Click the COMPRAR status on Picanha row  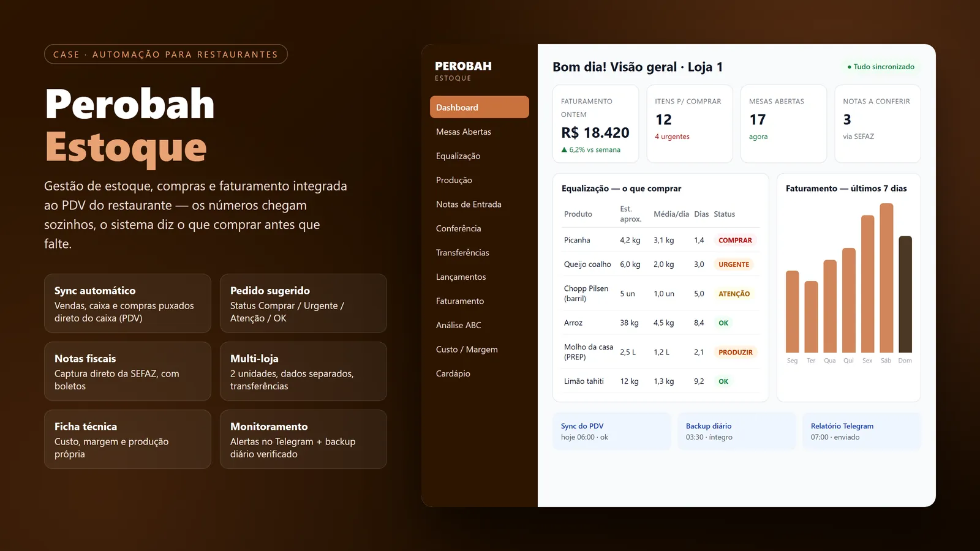coord(735,241)
